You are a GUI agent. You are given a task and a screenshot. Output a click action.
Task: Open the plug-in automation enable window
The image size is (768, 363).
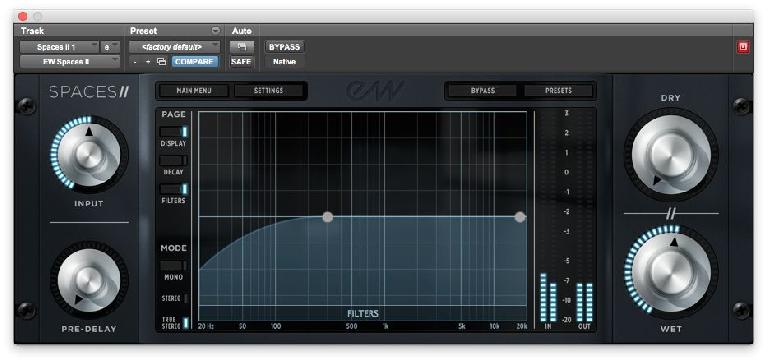coord(242,47)
